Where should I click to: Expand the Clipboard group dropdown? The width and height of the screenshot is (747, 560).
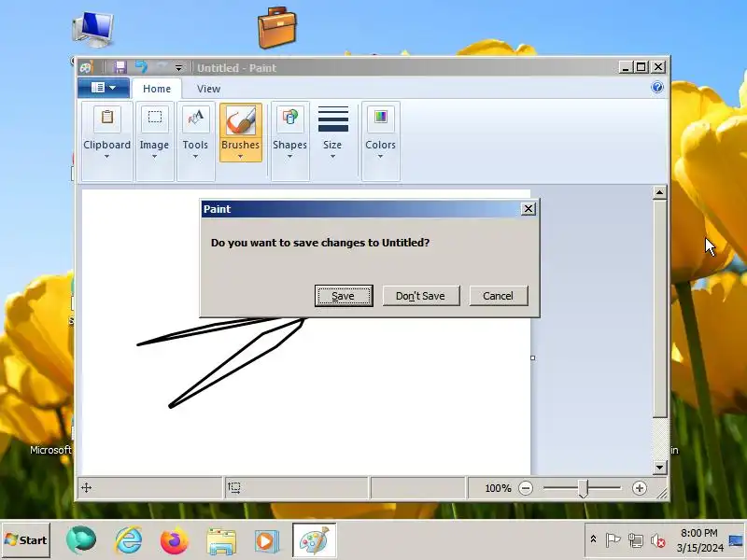(106, 156)
